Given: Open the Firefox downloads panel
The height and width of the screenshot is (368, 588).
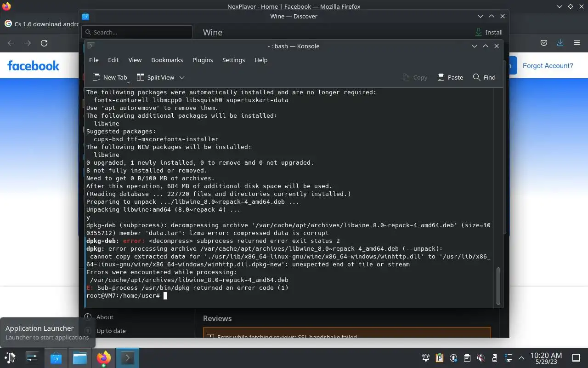Looking at the screenshot, I should tap(560, 43).
